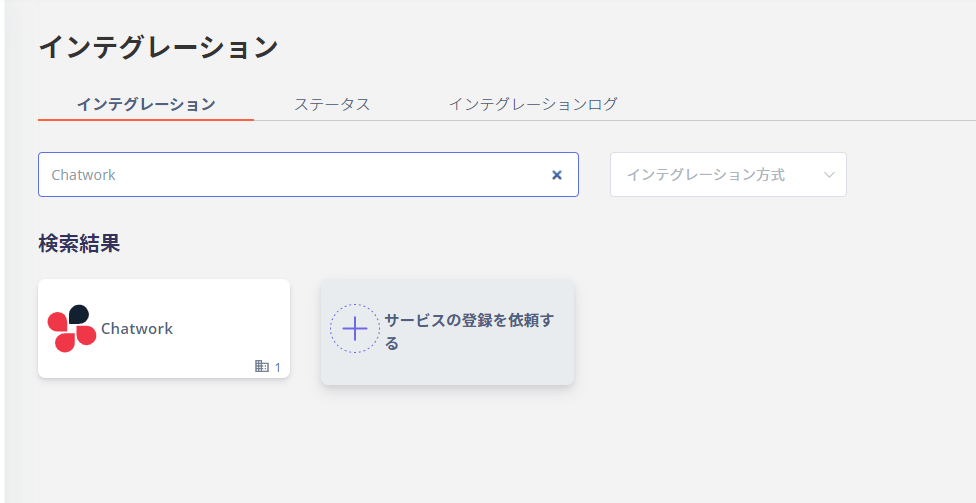The width and height of the screenshot is (976, 503).
Task: Clear the Chatwork search with the X icon
Action: pyautogui.click(x=556, y=175)
